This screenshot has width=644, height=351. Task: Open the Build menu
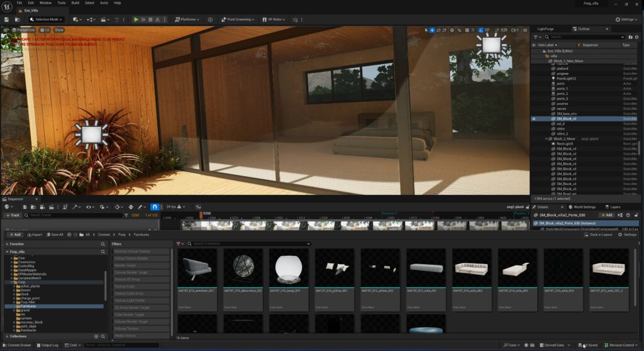coord(74,3)
